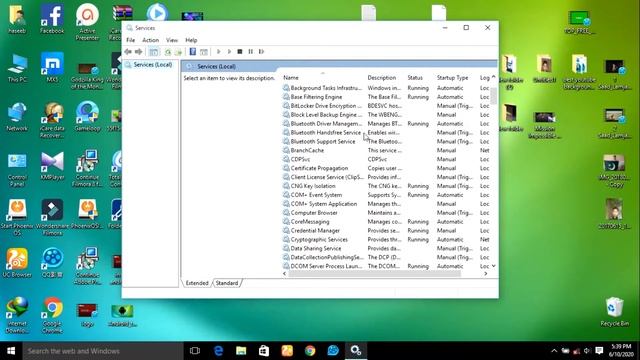
Task: Open the View menu
Action: 172,40
